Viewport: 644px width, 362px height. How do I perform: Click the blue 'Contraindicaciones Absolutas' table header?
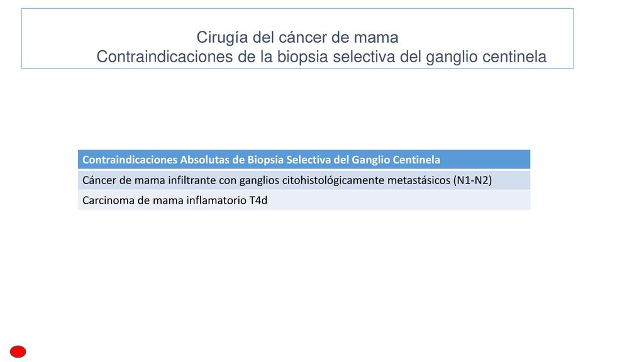point(304,160)
